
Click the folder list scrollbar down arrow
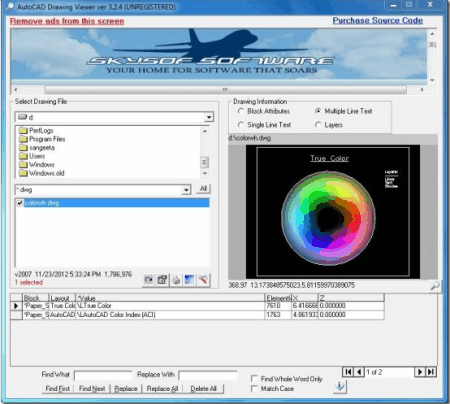coord(205,173)
